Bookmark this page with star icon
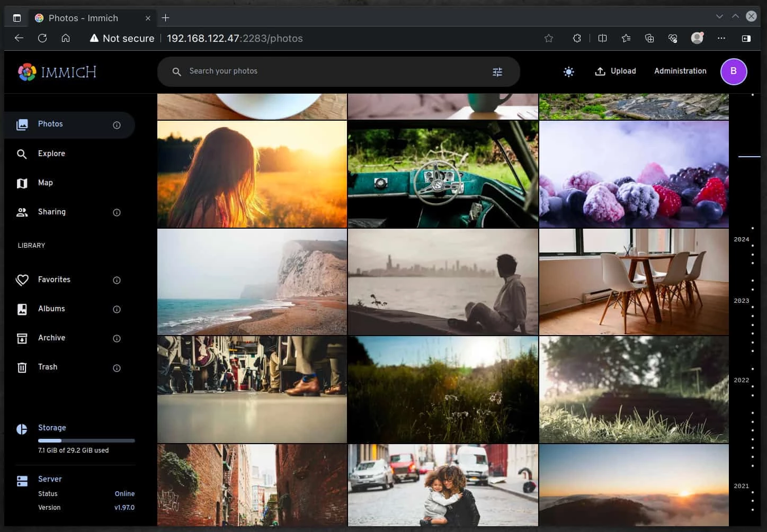Image resolution: width=767 pixels, height=532 pixels. (549, 38)
